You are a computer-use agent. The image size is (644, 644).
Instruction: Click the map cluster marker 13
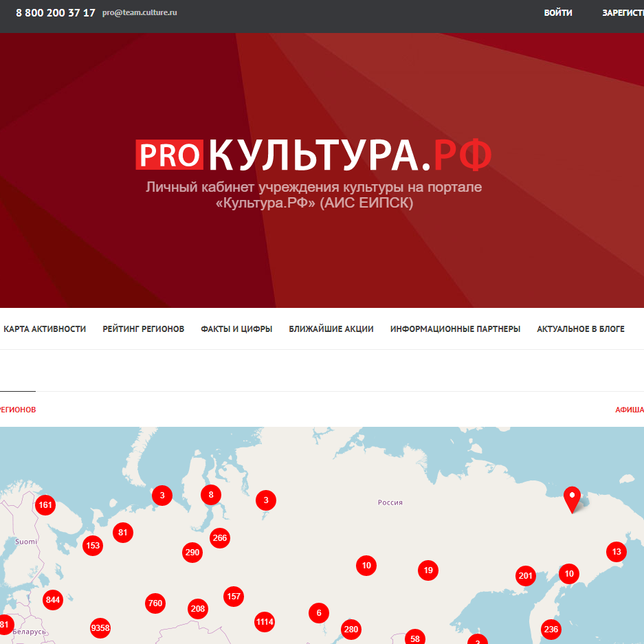tap(617, 552)
